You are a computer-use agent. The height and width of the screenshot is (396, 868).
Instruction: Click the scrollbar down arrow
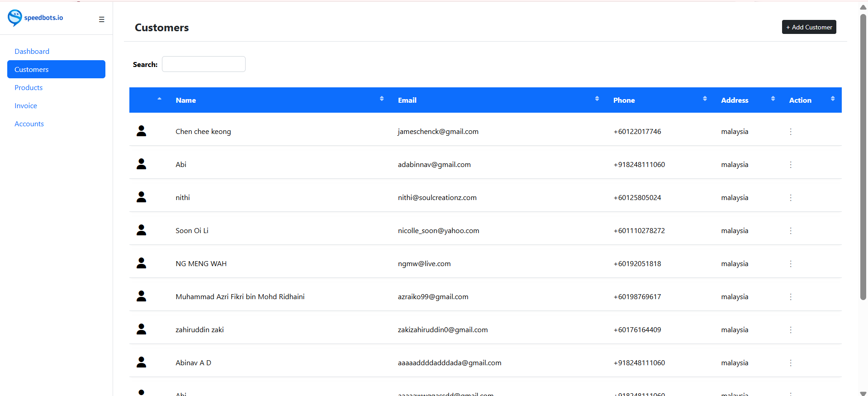(863, 393)
